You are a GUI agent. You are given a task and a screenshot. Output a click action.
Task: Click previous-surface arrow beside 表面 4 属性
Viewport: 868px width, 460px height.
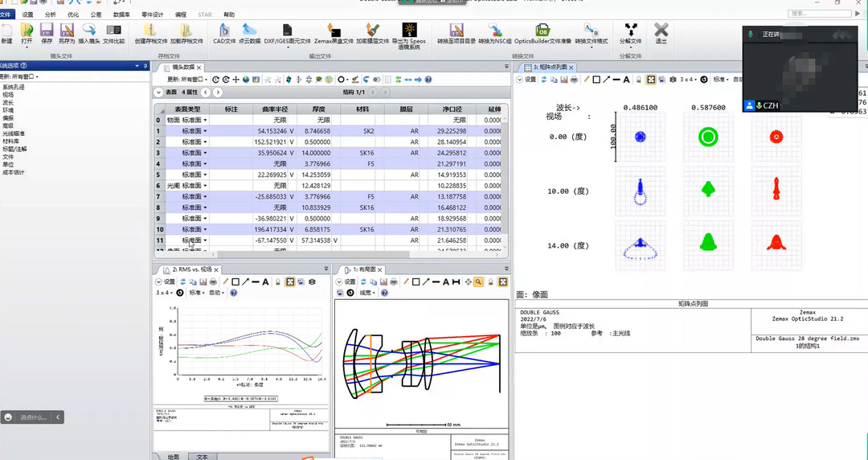(x=206, y=92)
